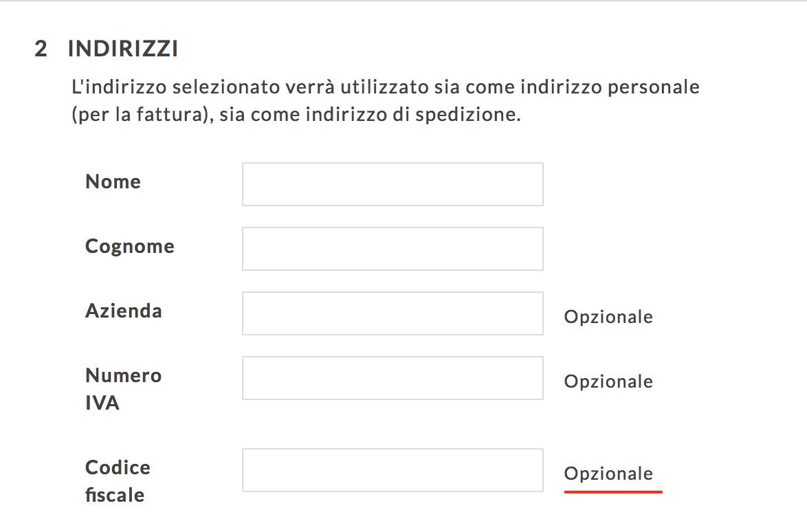Click into the Nome text field
The image size is (807, 532).
point(393,184)
